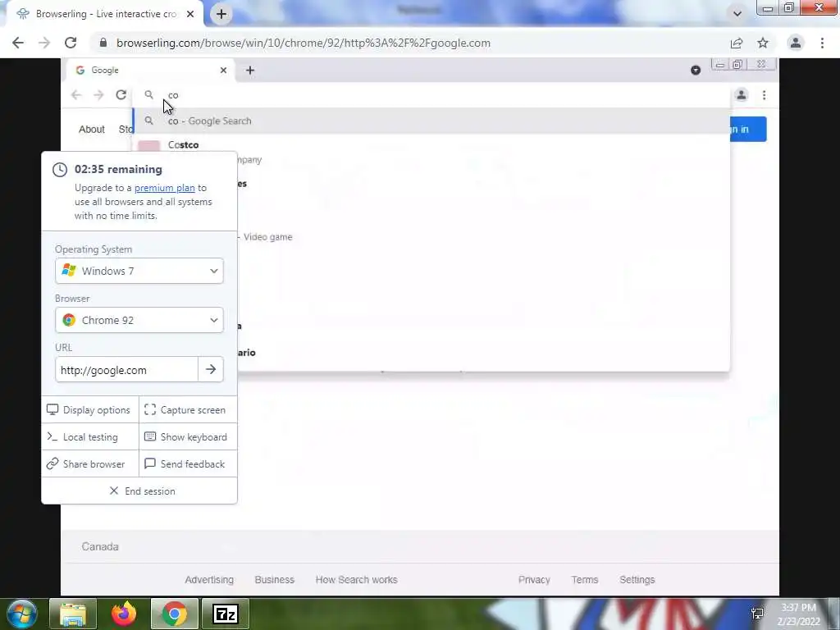The width and height of the screenshot is (840, 630).
Task: Click Send feedback
Action: click(x=188, y=464)
